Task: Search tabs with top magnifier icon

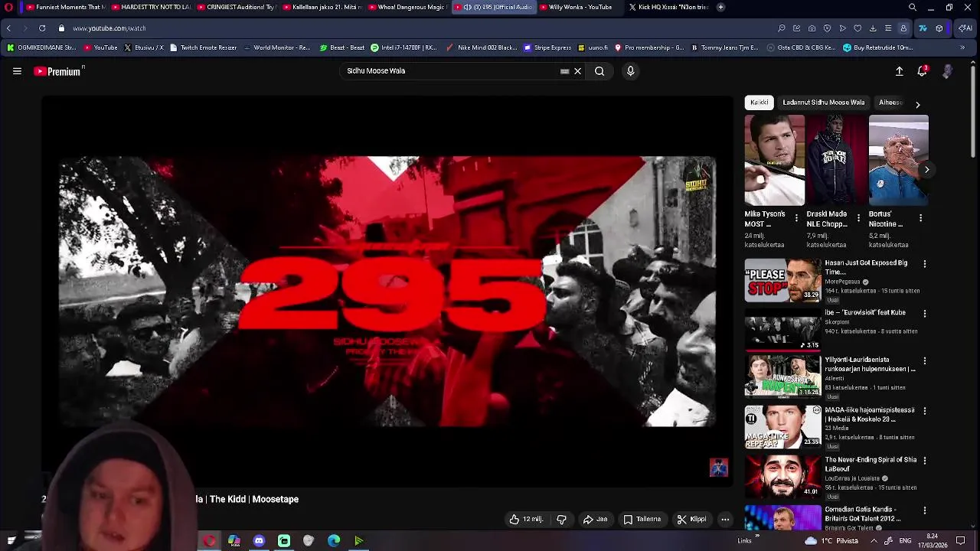Action: pos(912,7)
